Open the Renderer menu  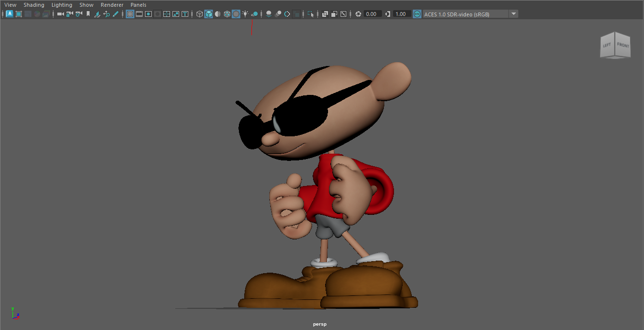(x=112, y=5)
